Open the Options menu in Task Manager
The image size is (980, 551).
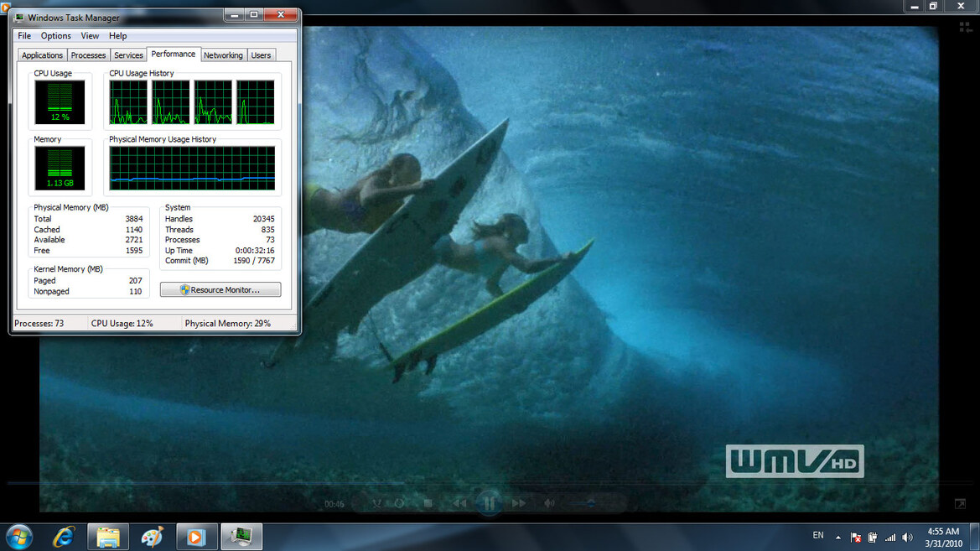(x=55, y=36)
